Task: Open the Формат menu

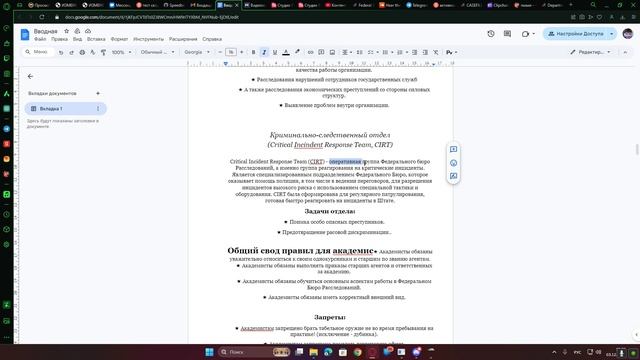Action: click(120, 39)
